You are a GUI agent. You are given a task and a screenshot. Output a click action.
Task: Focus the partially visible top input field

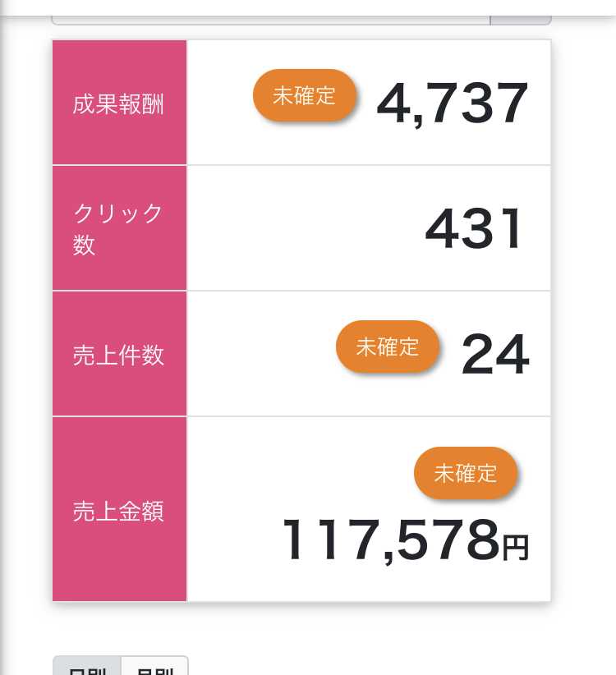pos(271,21)
